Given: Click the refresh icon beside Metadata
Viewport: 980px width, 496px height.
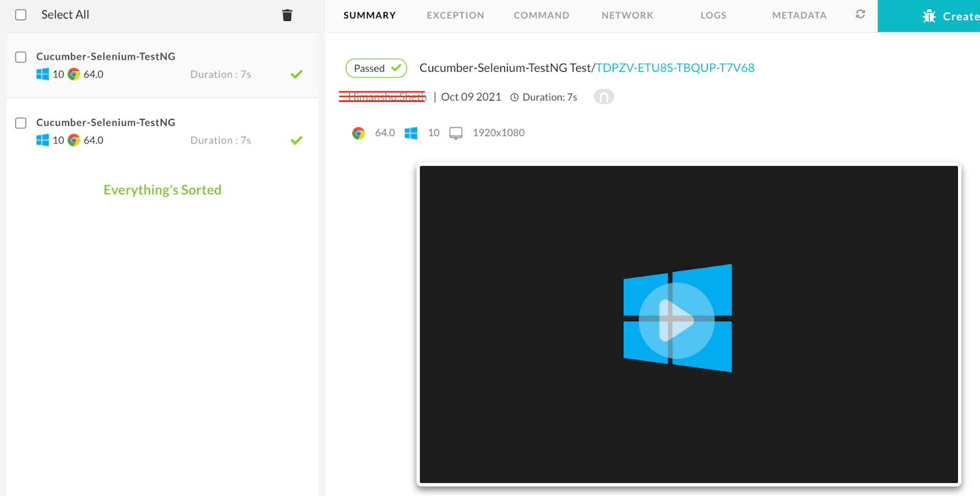Looking at the screenshot, I should tap(861, 14).
